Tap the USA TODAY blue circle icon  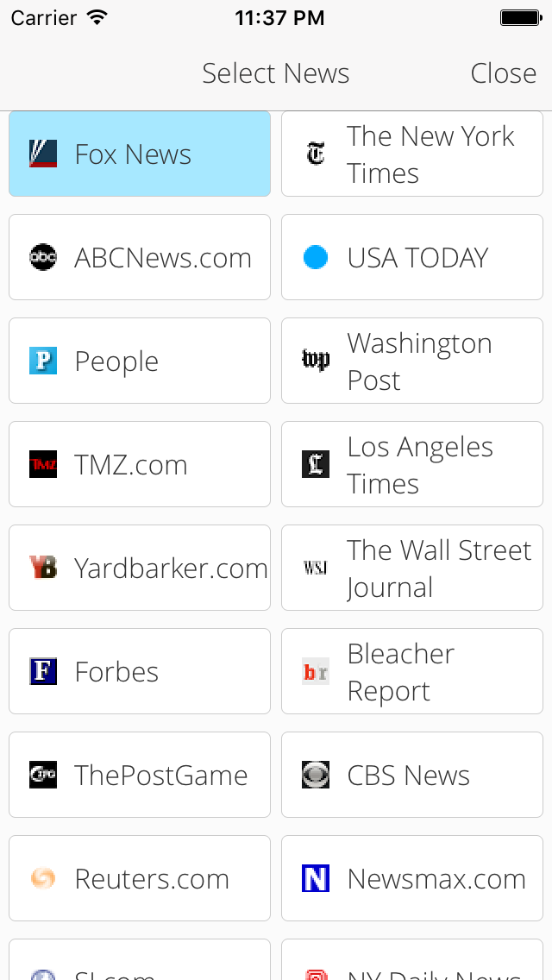316,257
